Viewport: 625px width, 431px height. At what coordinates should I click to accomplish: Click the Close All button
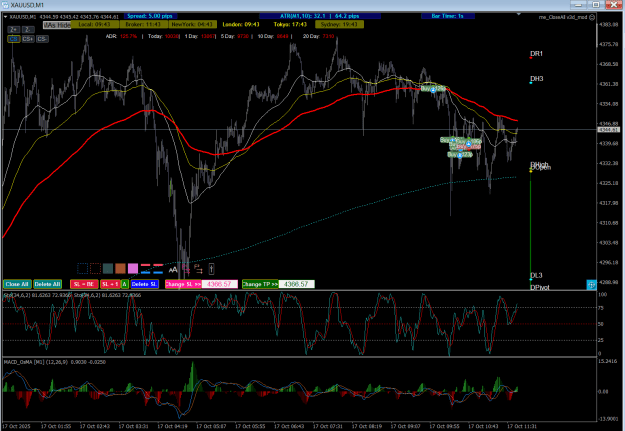pos(17,284)
